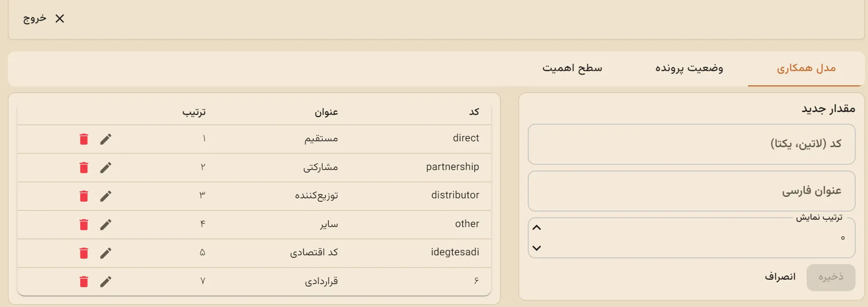Delete the 'partnership' row
This screenshot has height=307, width=868.
[84, 168]
